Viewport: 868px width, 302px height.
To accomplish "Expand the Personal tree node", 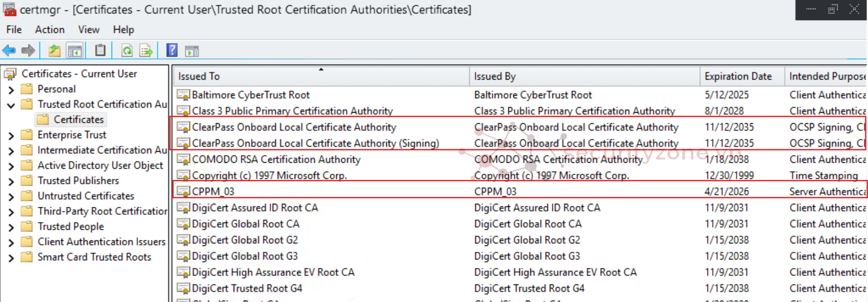I will coord(11,90).
